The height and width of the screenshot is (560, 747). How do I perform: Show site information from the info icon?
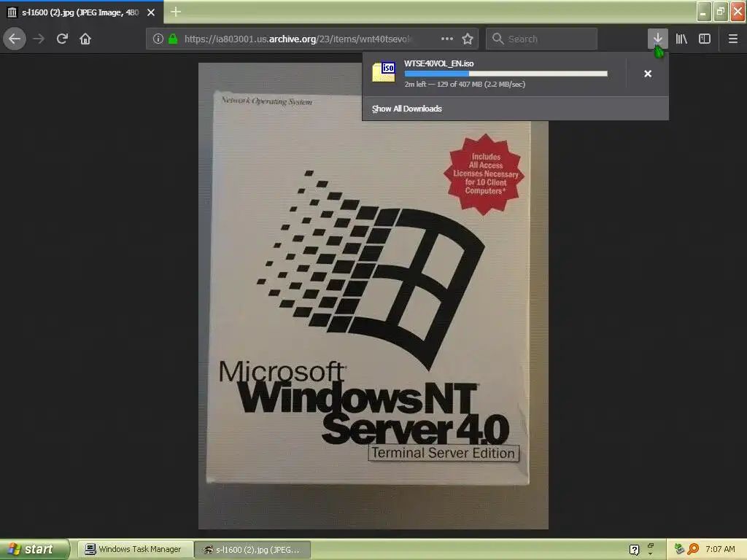click(158, 39)
